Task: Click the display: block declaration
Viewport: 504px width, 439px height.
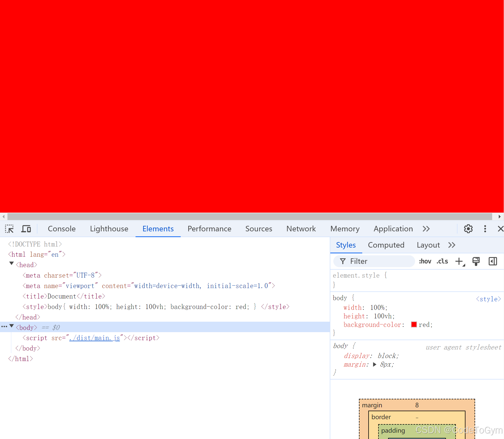Action: (371, 356)
